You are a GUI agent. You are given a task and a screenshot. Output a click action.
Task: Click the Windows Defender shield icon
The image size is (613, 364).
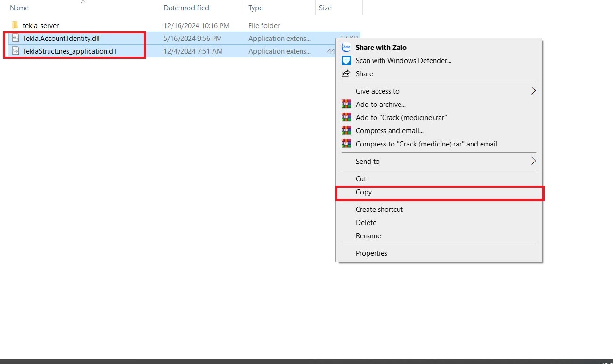(x=346, y=60)
